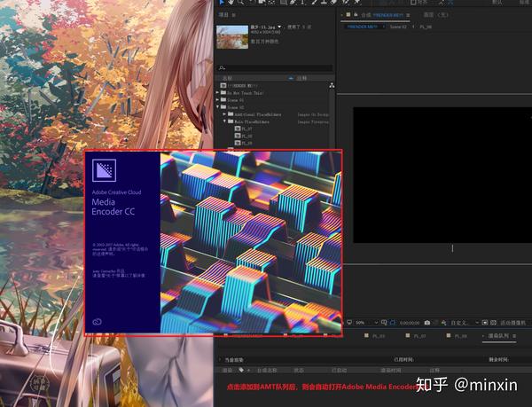Click the 已启动 render queue column
This screenshot has height=407, width=532.
click(340, 370)
